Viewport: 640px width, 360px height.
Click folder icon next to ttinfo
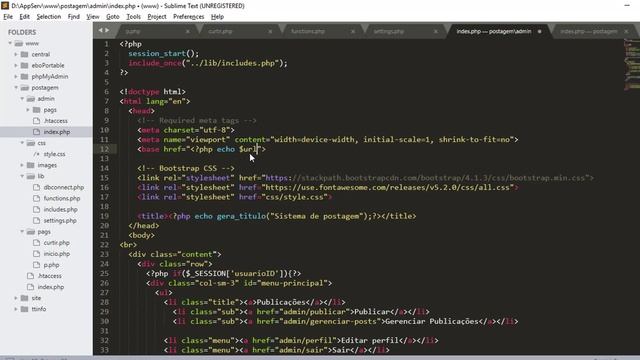(x=24, y=309)
